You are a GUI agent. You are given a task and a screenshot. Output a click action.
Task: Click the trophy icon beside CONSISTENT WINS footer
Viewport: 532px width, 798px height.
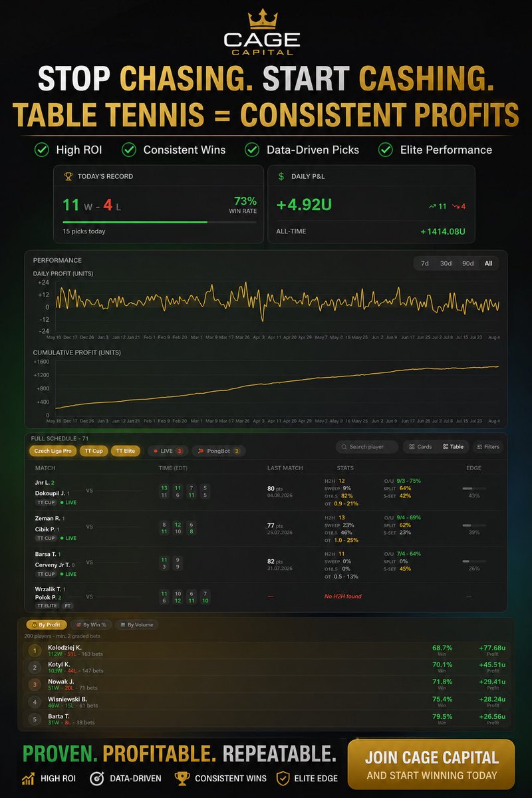tap(182, 778)
